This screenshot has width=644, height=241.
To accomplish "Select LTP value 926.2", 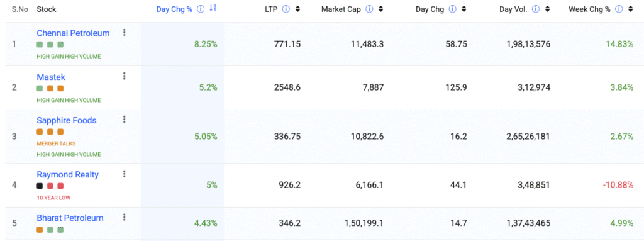I will tap(289, 185).
